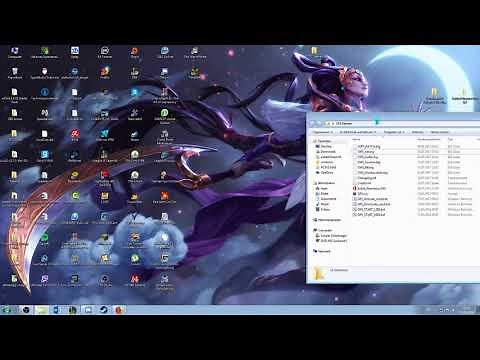Image resolution: width=480 pixels, height=360 pixels.
Task: Click the Explorer address bar path
Action: click(344, 124)
